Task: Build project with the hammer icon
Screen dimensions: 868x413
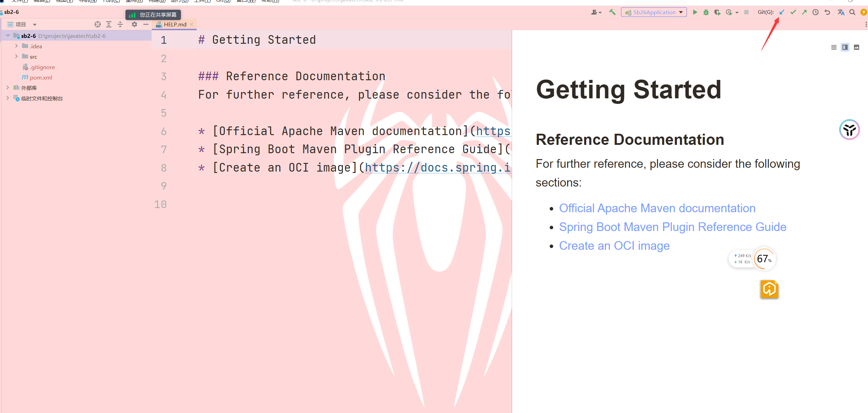Action: click(612, 12)
